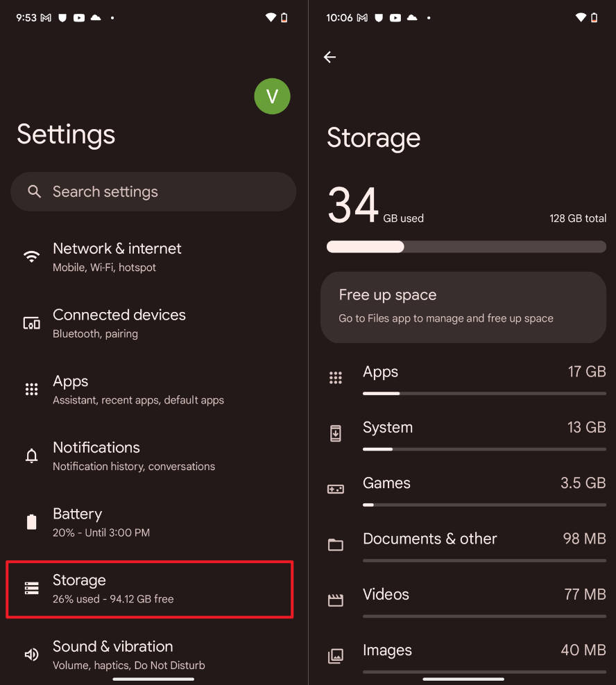Tap the YouTube notification icon in left status bar
The image size is (616, 685).
(79, 18)
